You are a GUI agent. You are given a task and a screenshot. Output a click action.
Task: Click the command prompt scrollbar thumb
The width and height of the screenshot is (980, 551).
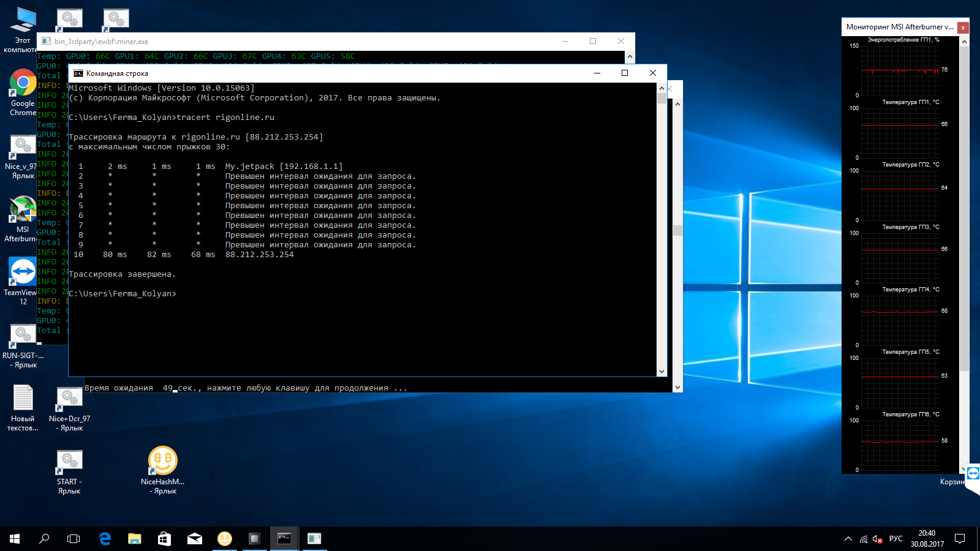pos(661,98)
